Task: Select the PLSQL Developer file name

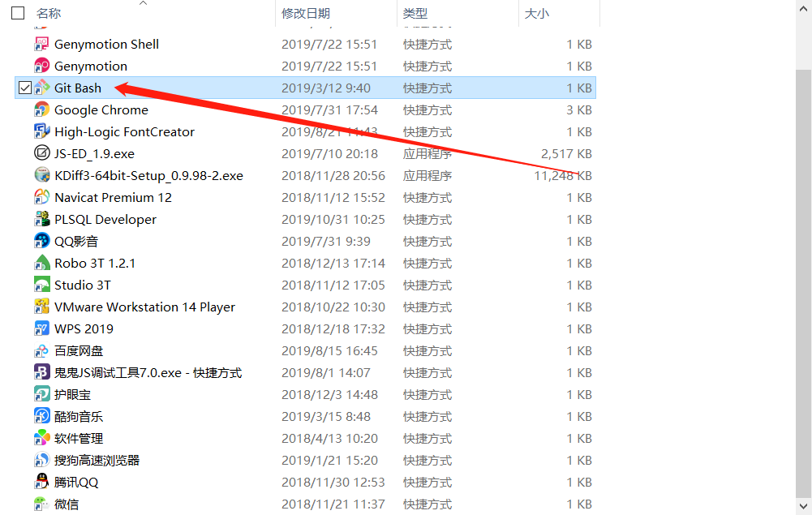Action: click(105, 220)
